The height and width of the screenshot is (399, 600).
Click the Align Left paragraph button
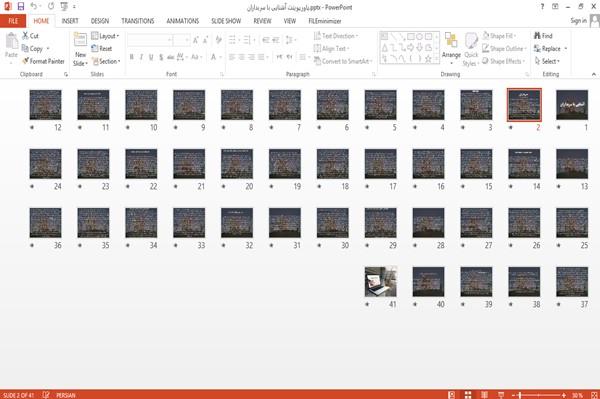click(x=232, y=57)
